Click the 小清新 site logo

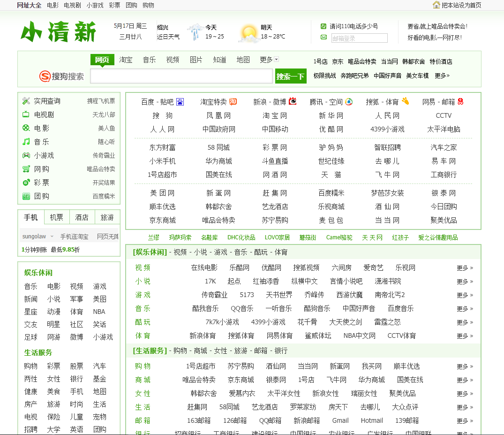pos(59,31)
